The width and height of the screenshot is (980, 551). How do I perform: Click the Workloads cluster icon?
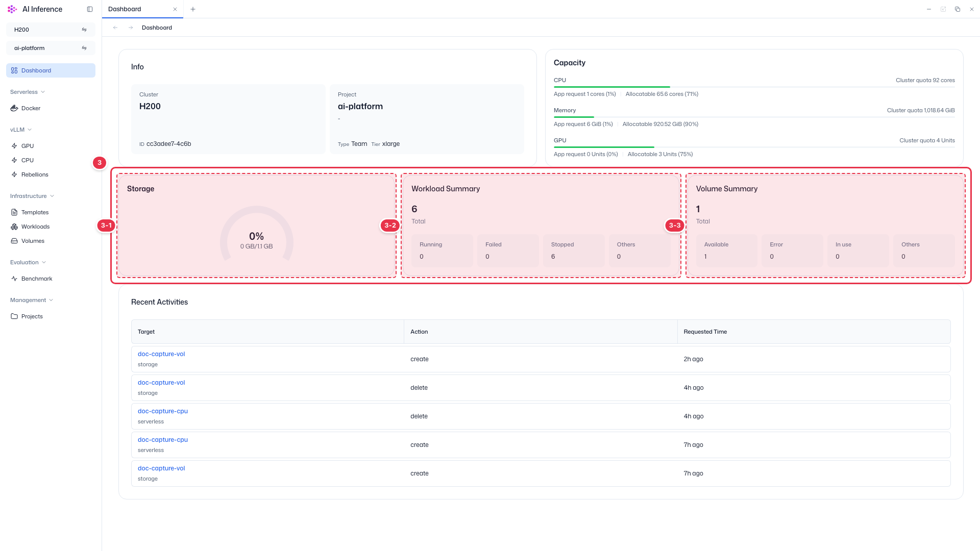tap(14, 227)
